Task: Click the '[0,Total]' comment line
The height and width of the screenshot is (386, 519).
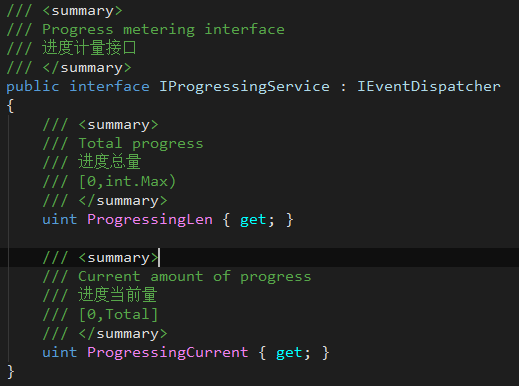Action: [x=118, y=315]
